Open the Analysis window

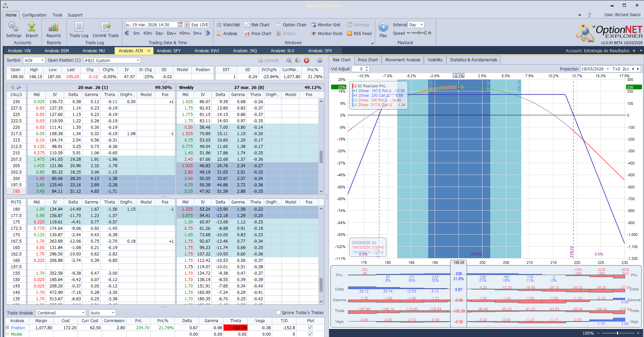pos(227,33)
